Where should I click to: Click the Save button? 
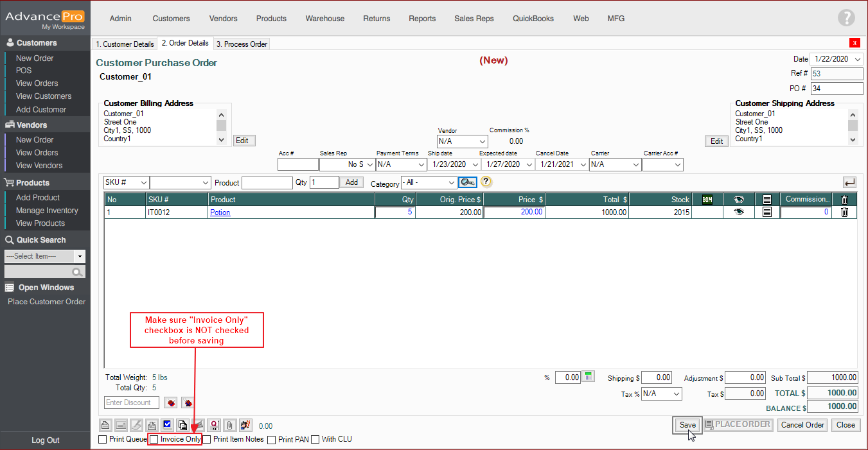click(x=687, y=425)
